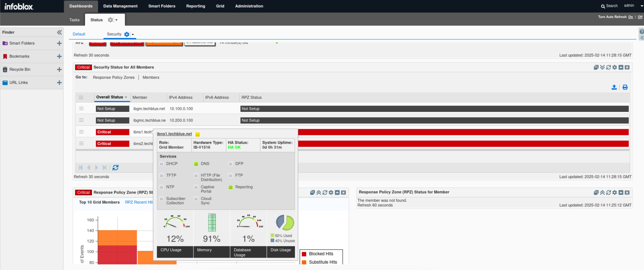644x270 pixels.
Task: Open the Data Management menu
Action: (120, 6)
